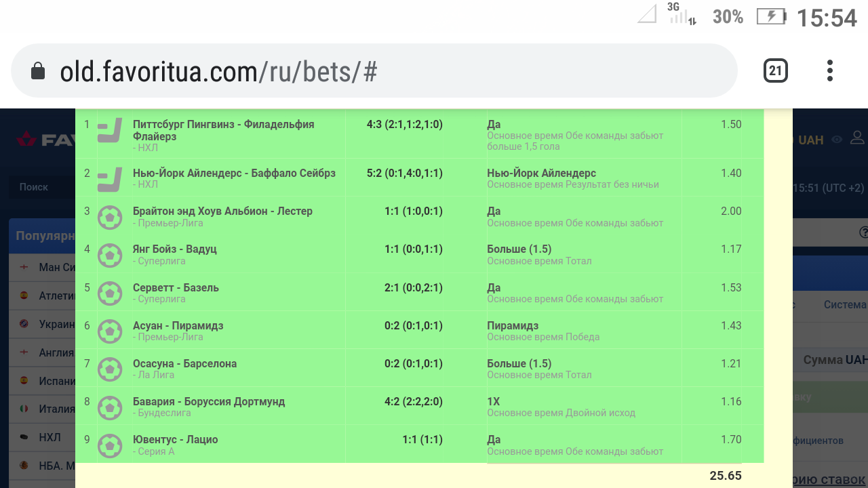The image size is (868, 488).
Task: Click the 3G signal status icon
Action: pos(682,14)
